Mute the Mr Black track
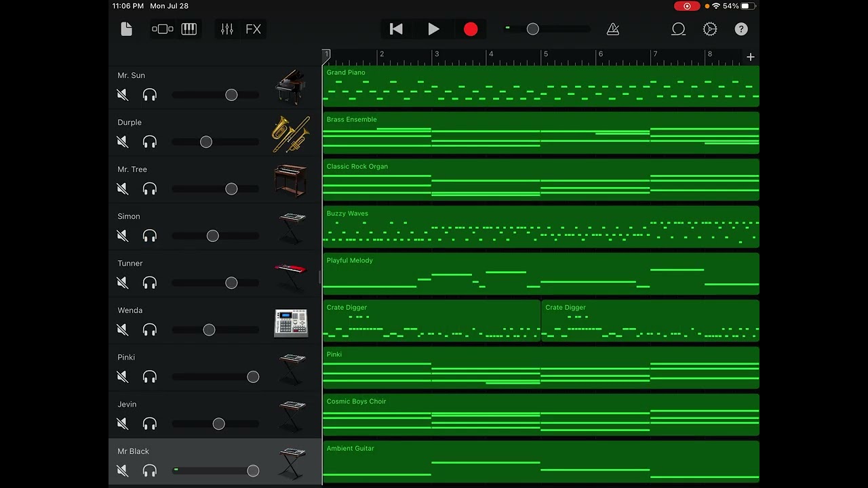The width and height of the screenshot is (868, 488). (123, 470)
